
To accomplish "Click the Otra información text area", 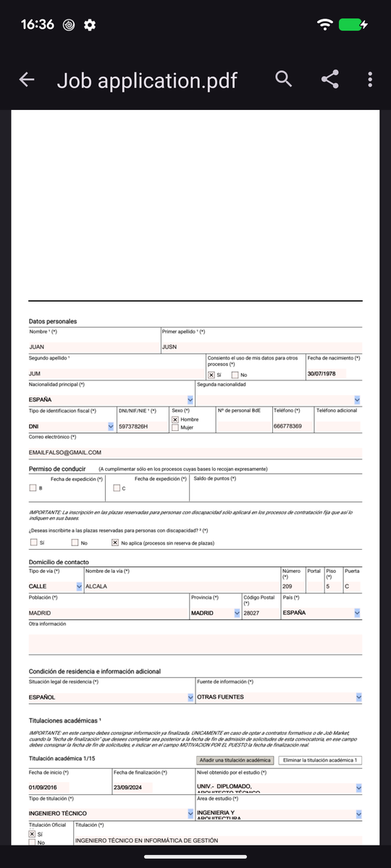I will point(195,644).
